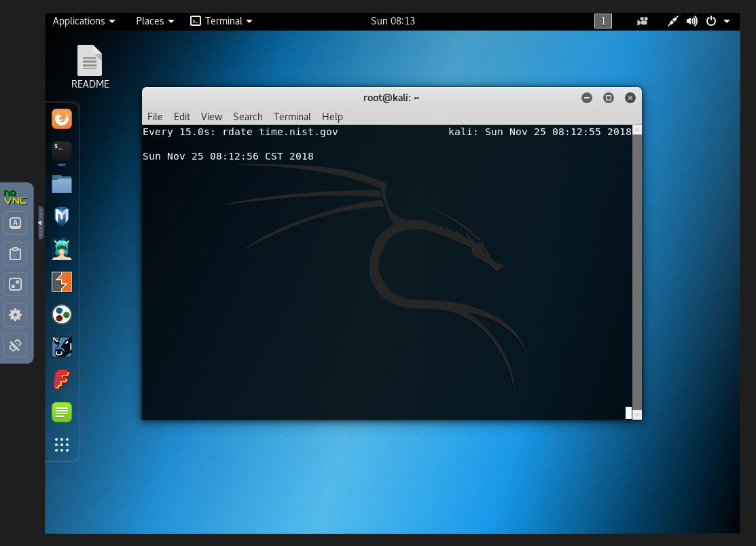This screenshot has height=546, width=756.
Task: Start Metasploit from the dock
Action: pos(62,217)
